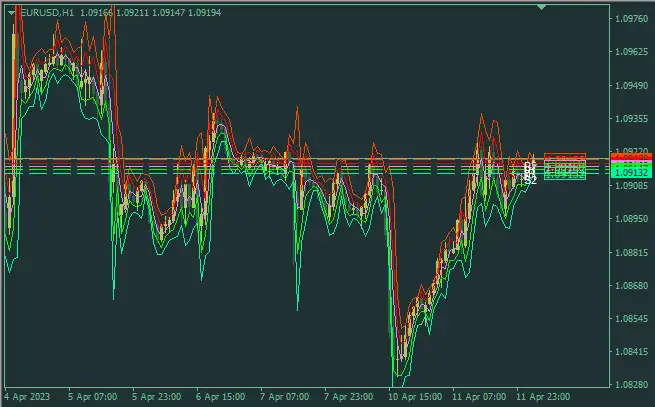
Task: Click the 6 Apr 15:00 time label
Action: pos(221,397)
